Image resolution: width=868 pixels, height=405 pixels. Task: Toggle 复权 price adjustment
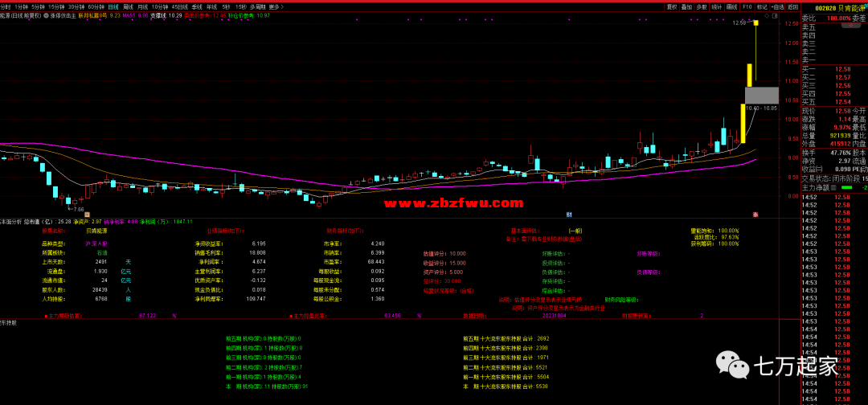671,6
